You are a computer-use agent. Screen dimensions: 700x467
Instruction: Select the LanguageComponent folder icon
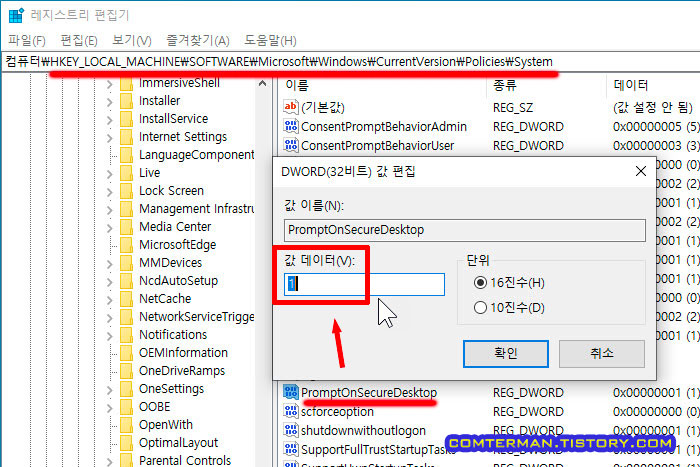pos(126,155)
